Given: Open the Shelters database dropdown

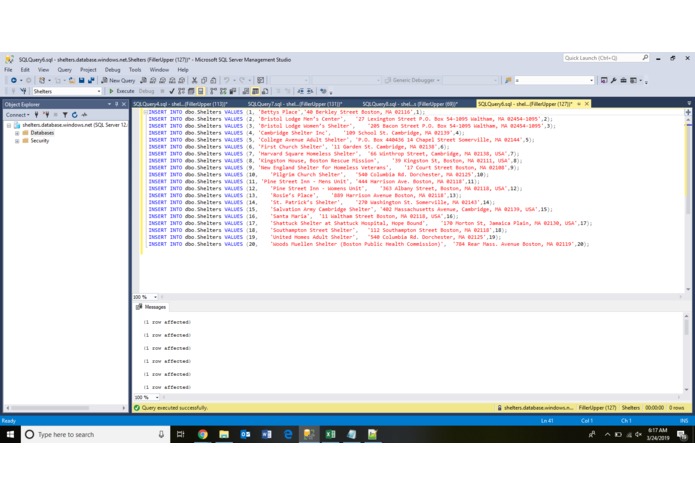Looking at the screenshot, I should [x=98, y=91].
